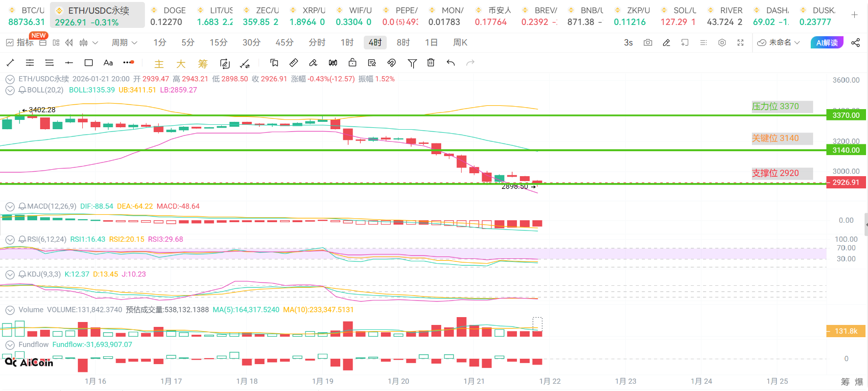Open the 指标 indicators button
Screen dimensions: 868x391
[20, 43]
